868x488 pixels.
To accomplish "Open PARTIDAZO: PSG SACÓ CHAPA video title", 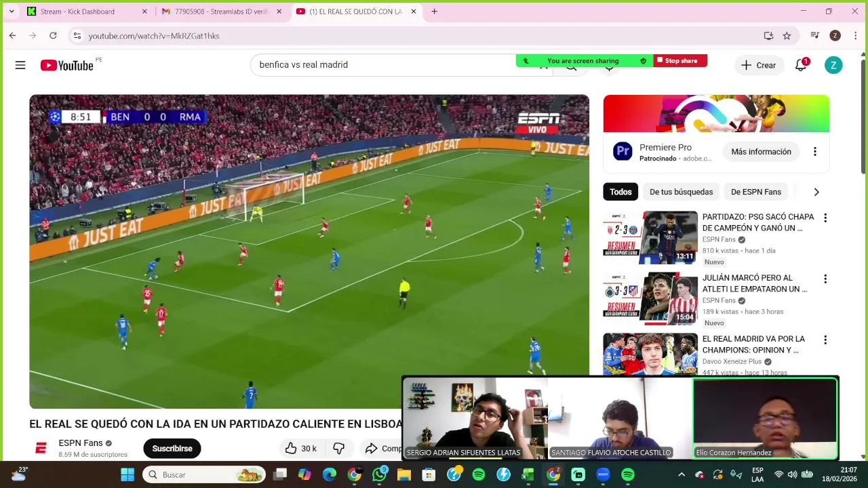I will click(758, 222).
